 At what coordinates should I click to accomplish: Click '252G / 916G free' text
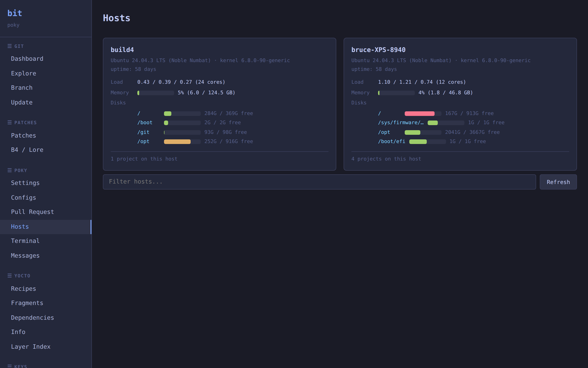(x=229, y=141)
